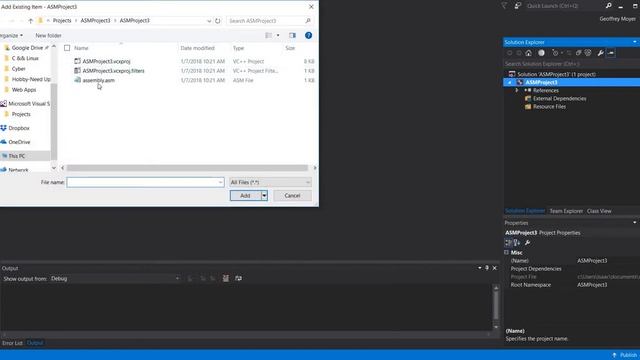Toggle the preview pane icon in dialog
The image size is (640, 360).
click(x=292, y=36)
